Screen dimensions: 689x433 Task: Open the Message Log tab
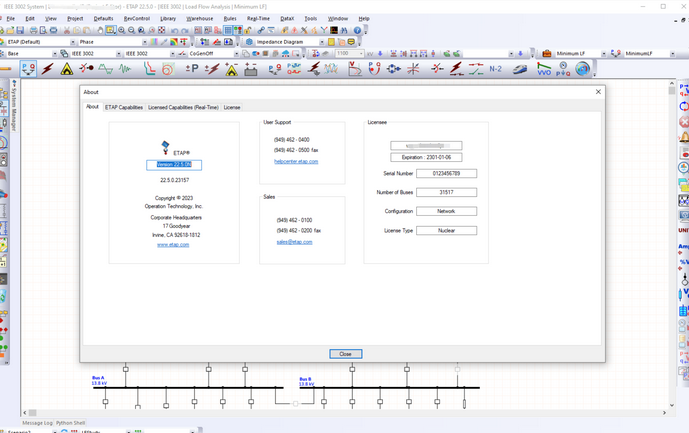pos(37,423)
